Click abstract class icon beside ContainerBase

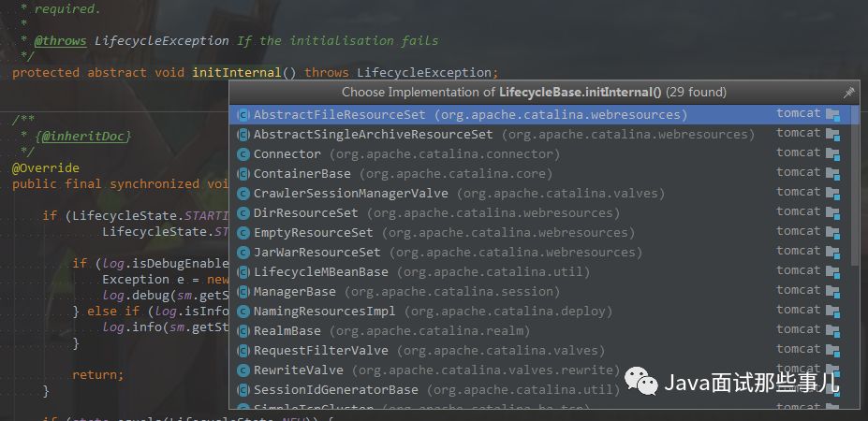pos(243,174)
